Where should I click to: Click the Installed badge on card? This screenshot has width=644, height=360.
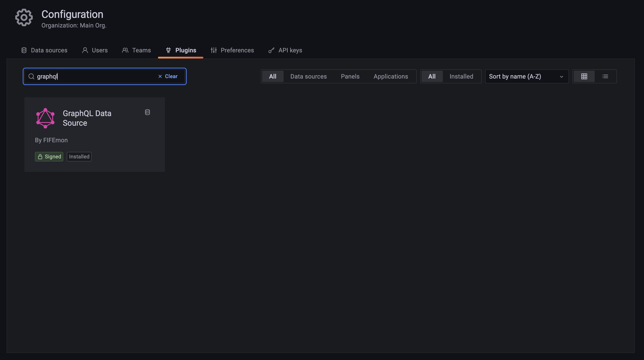click(79, 157)
